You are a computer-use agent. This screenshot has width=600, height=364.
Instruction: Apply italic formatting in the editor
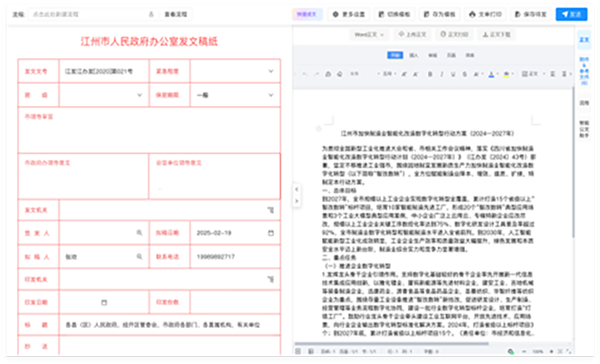point(442,74)
